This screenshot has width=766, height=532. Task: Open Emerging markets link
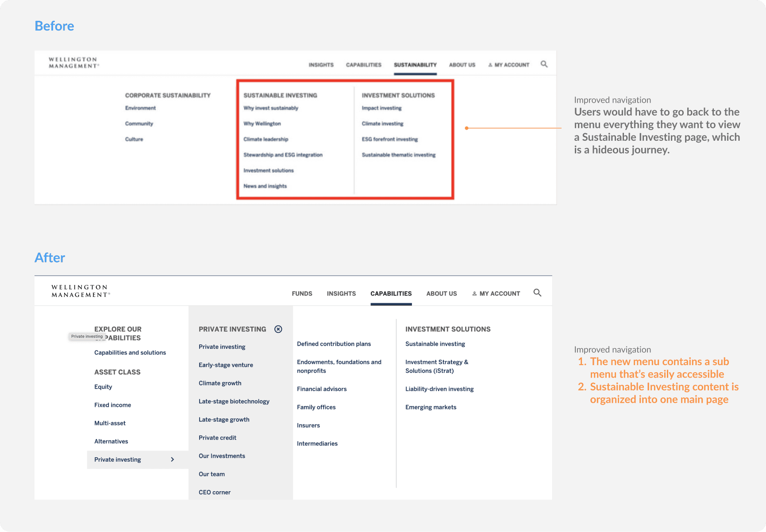[x=431, y=407]
